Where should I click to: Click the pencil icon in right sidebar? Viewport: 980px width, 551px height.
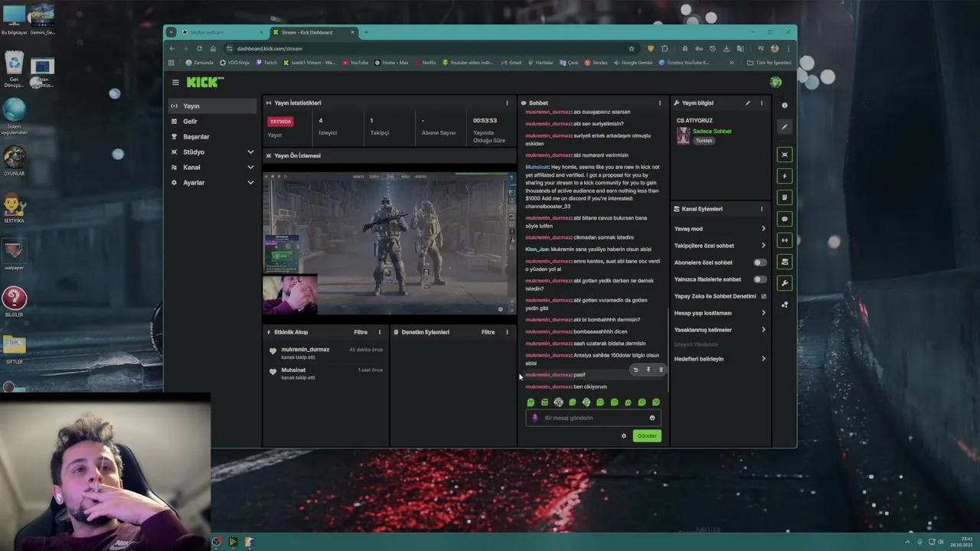pyautogui.click(x=784, y=127)
